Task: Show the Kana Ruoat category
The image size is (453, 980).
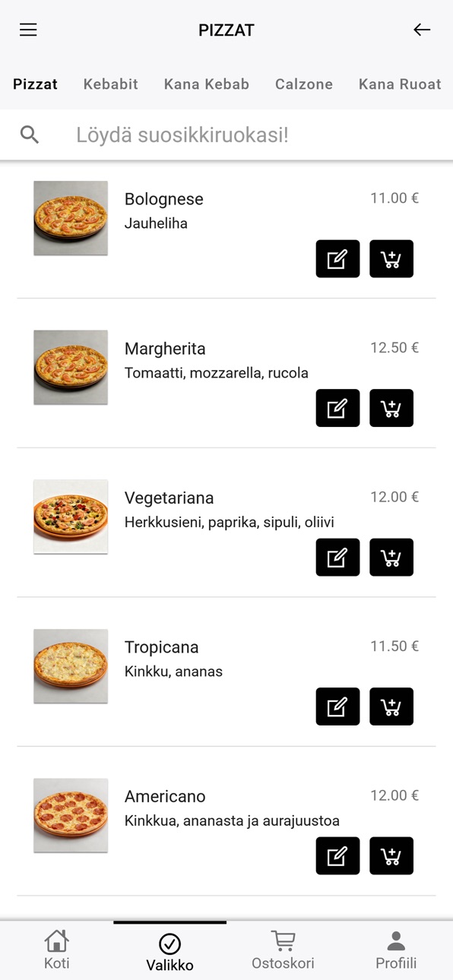Action: 400,84
